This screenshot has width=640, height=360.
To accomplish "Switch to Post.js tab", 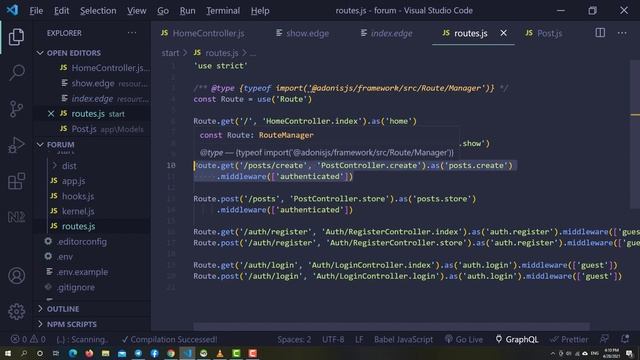I will (x=544, y=33).
